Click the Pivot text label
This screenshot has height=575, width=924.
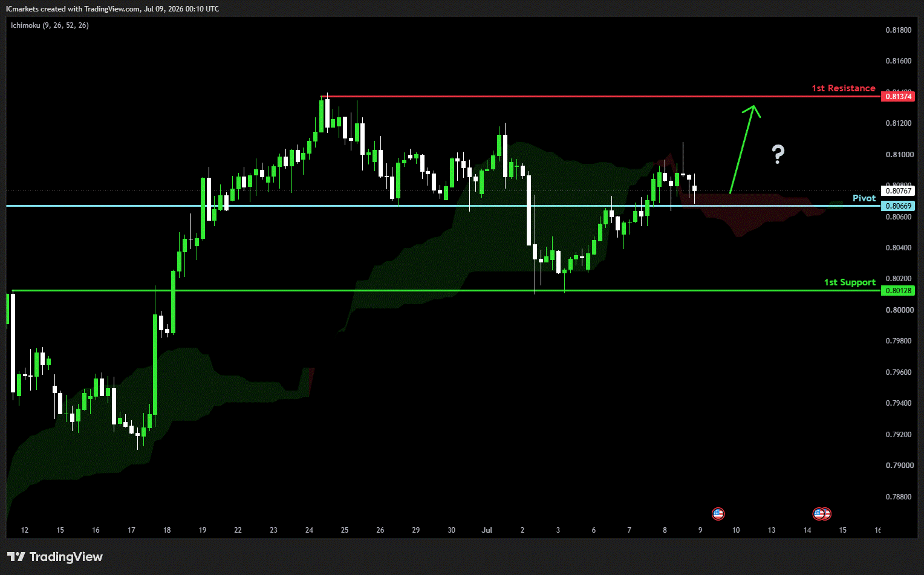coord(864,198)
